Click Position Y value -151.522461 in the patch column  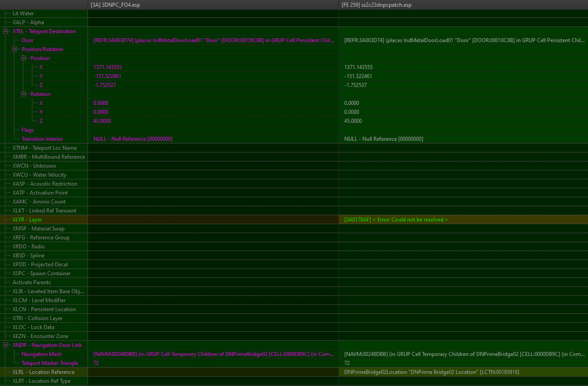coord(358,76)
